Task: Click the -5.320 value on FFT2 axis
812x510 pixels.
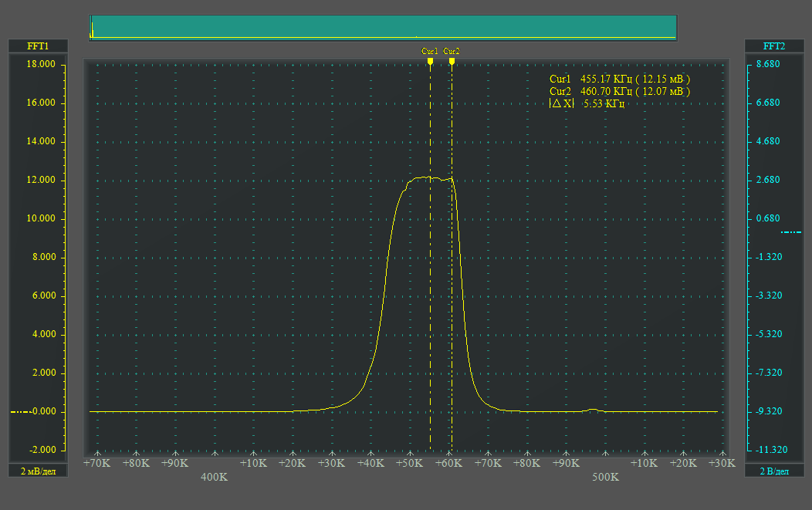Action: (x=769, y=334)
